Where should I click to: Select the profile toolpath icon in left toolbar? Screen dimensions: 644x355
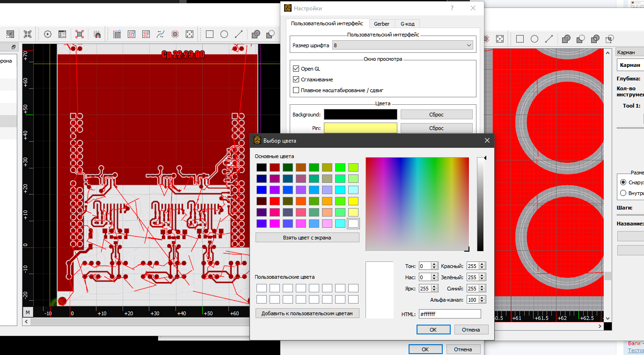point(117,34)
